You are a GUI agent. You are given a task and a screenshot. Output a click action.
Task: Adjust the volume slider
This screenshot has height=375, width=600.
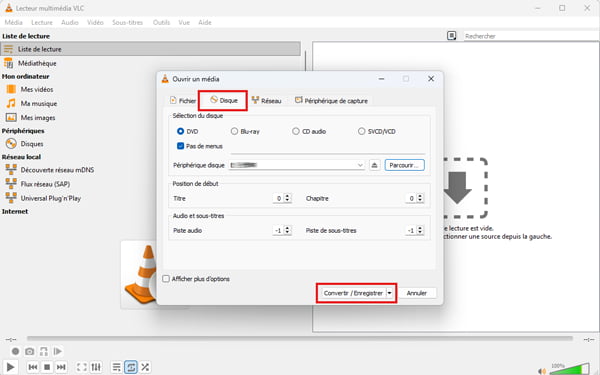(x=569, y=368)
